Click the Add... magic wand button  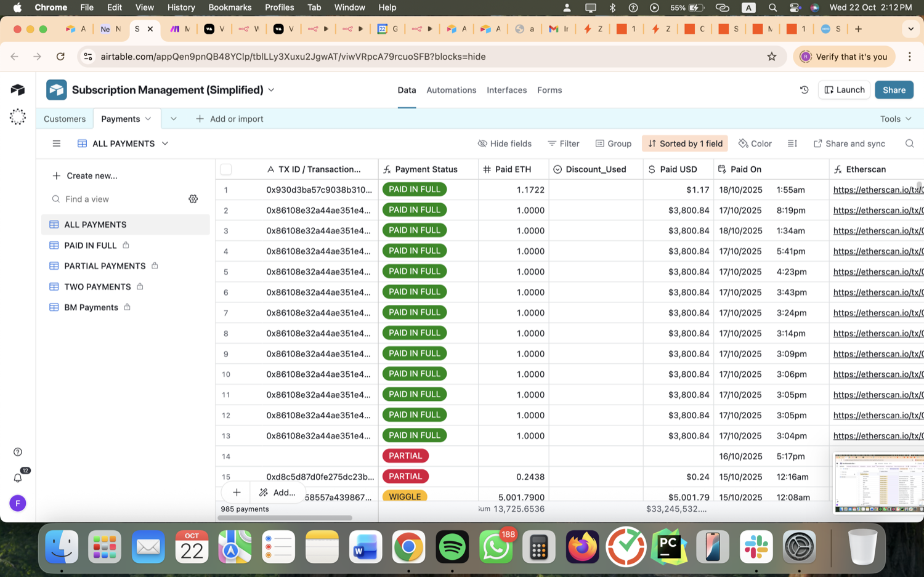(277, 492)
